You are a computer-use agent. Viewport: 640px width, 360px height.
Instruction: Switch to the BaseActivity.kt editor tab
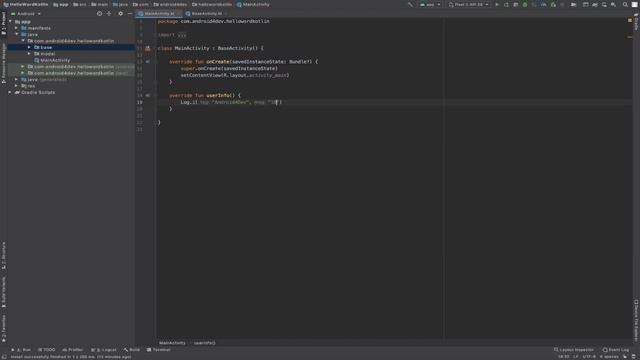point(207,13)
